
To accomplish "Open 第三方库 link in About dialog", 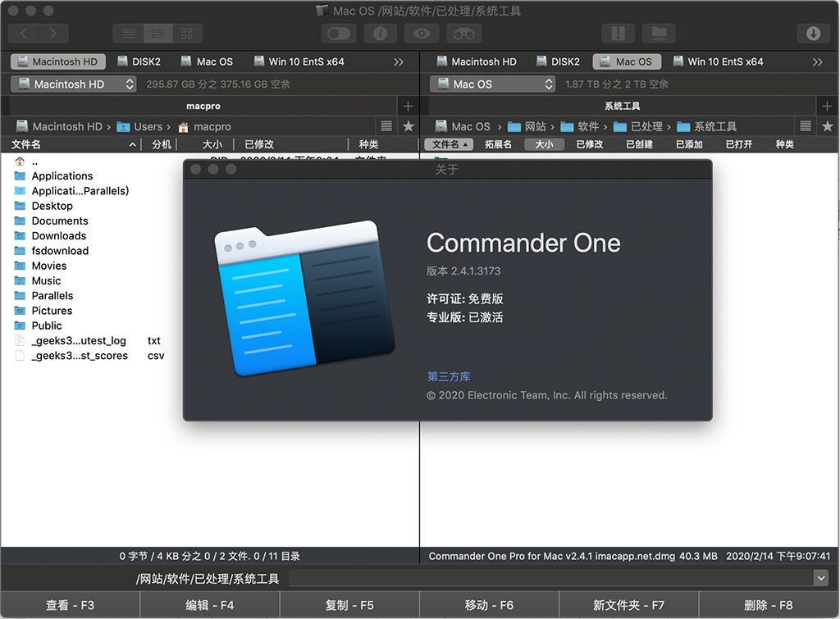I will point(449,376).
